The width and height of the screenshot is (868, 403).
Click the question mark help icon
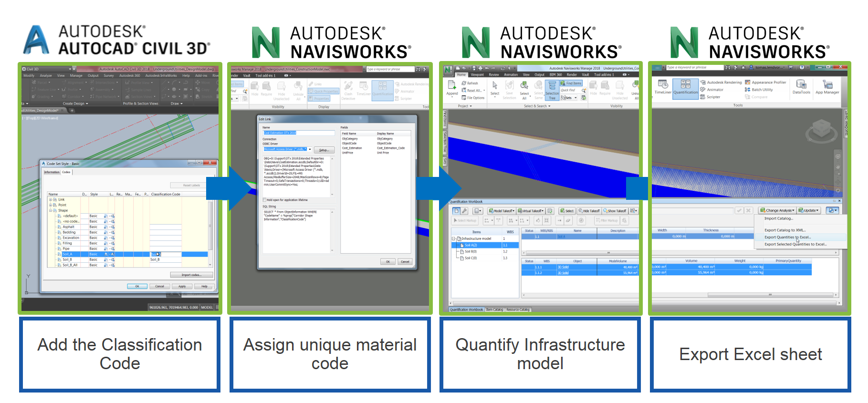tap(802, 67)
